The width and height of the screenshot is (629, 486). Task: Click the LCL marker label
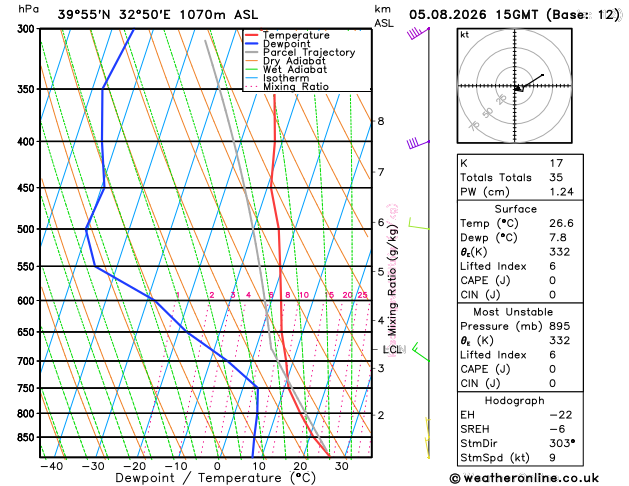pos(392,350)
